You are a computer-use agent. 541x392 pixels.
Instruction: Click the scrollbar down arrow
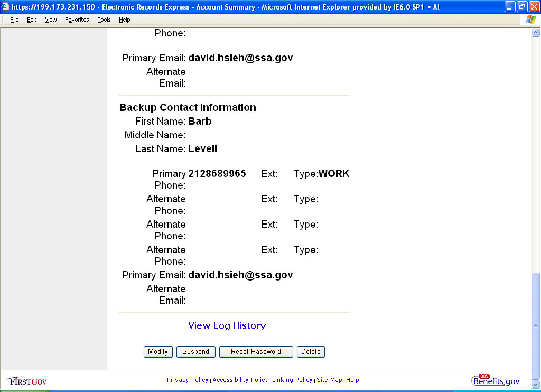tap(536, 384)
